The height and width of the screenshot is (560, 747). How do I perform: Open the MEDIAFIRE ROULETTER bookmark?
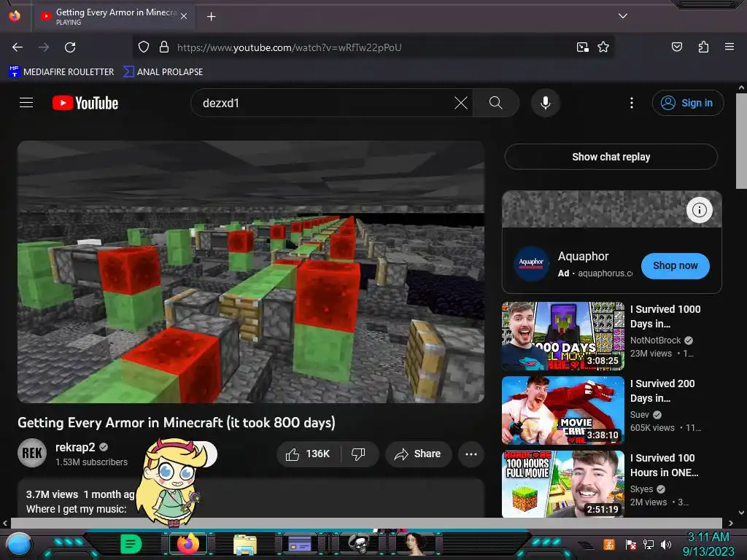coord(61,72)
